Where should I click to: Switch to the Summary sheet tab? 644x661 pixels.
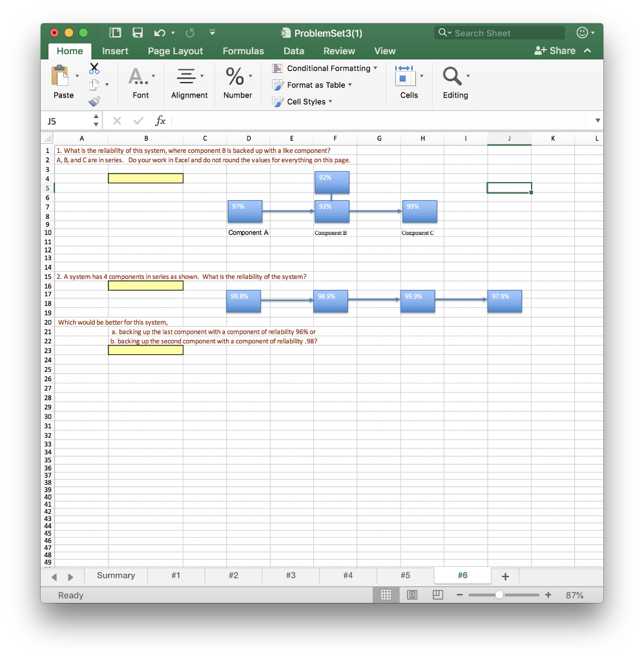pyautogui.click(x=116, y=575)
